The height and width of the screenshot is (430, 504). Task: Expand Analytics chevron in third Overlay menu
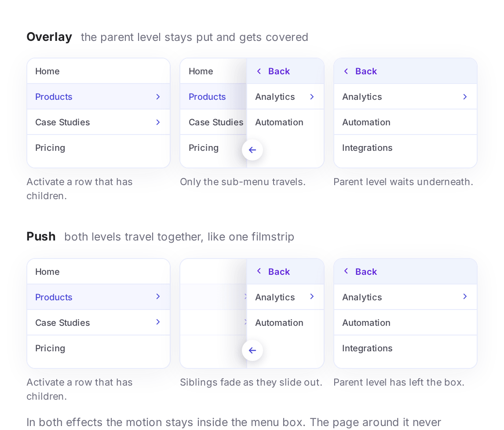(x=465, y=97)
